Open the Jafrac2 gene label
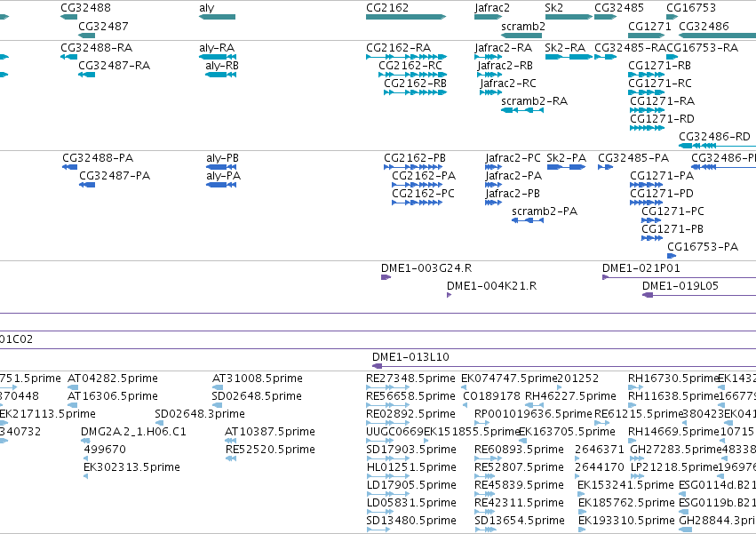This screenshot has width=756, height=534. (x=492, y=8)
